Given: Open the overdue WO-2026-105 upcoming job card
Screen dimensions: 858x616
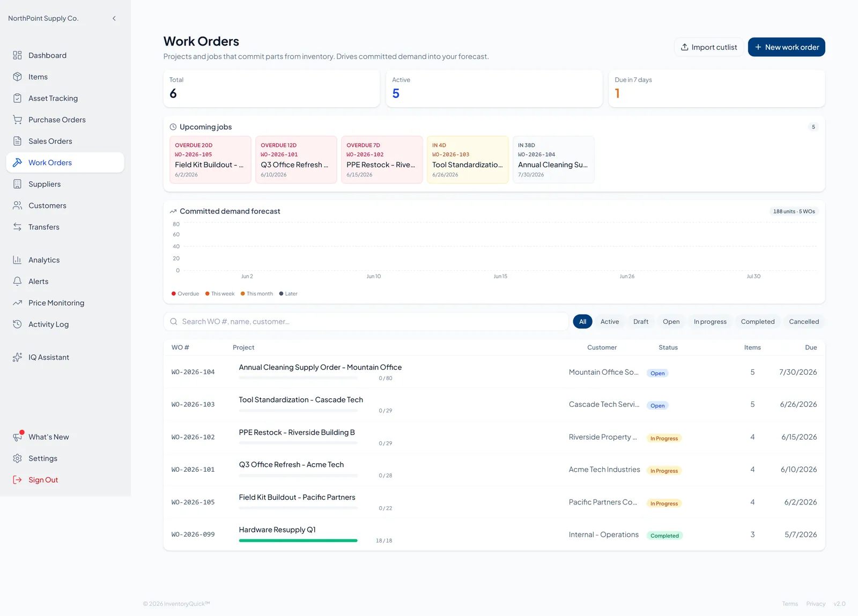Looking at the screenshot, I should pyautogui.click(x=210, y=160).
